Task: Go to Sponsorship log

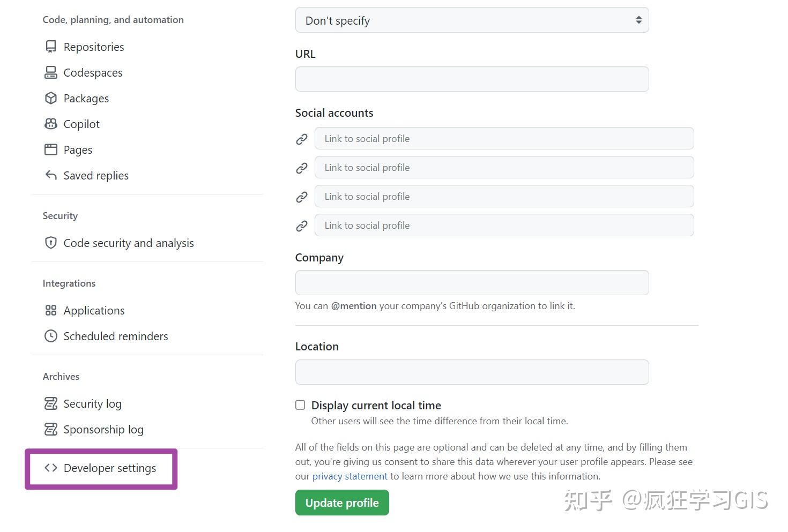Action: click(103, 429)
